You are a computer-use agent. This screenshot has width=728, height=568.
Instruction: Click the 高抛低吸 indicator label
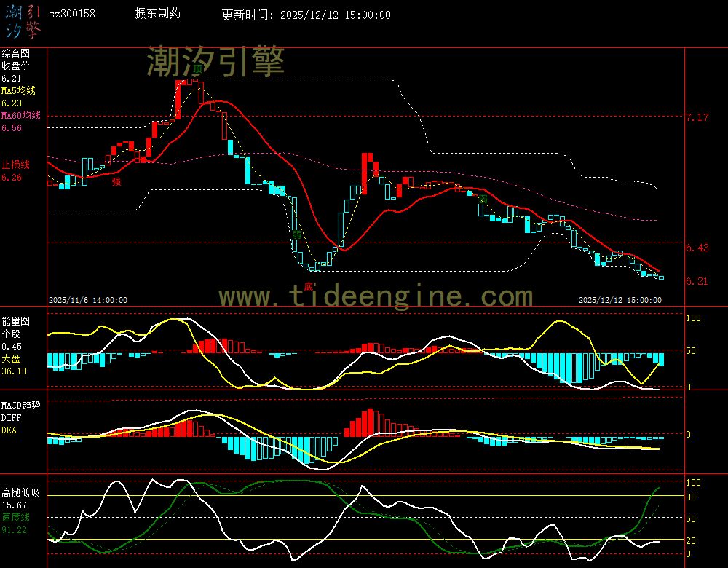[20, 493]
